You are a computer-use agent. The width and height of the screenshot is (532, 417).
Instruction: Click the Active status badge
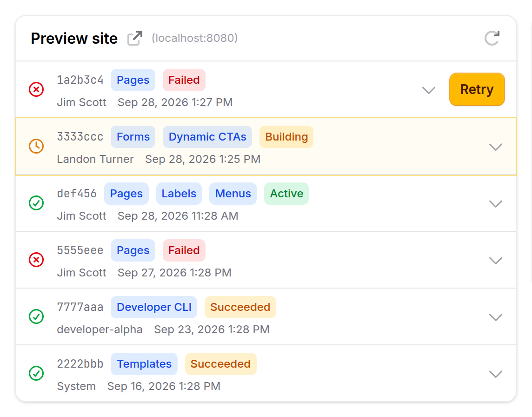286,194
